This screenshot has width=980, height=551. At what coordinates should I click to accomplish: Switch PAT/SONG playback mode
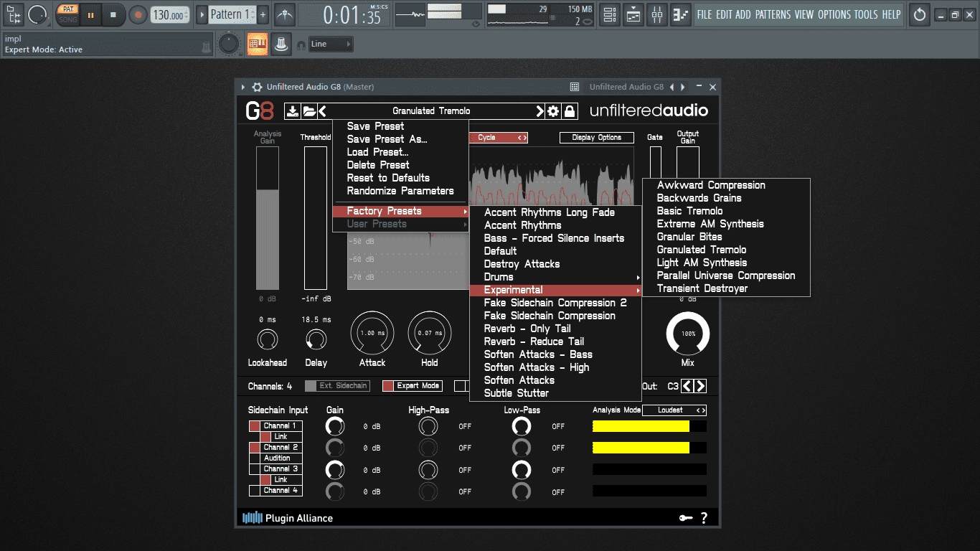[x=67, y=14]
